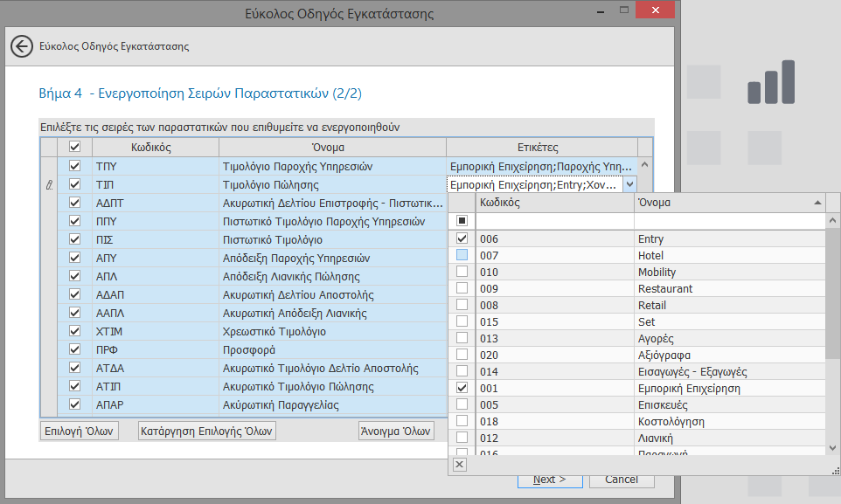This screenshot has height=504, width=841.
Task: Uncheck the ΑΠΑΡ series checkbox
Action: tap(74, 404)
